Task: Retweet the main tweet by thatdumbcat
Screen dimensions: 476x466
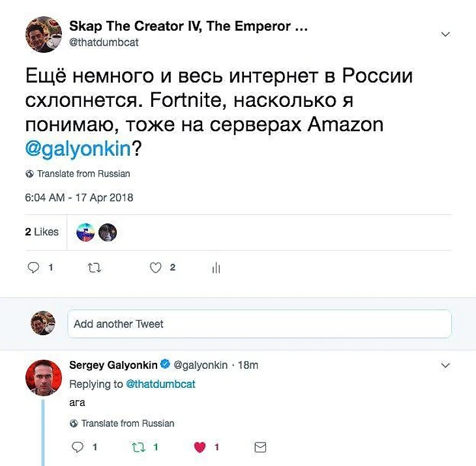Action: point(95,268)
